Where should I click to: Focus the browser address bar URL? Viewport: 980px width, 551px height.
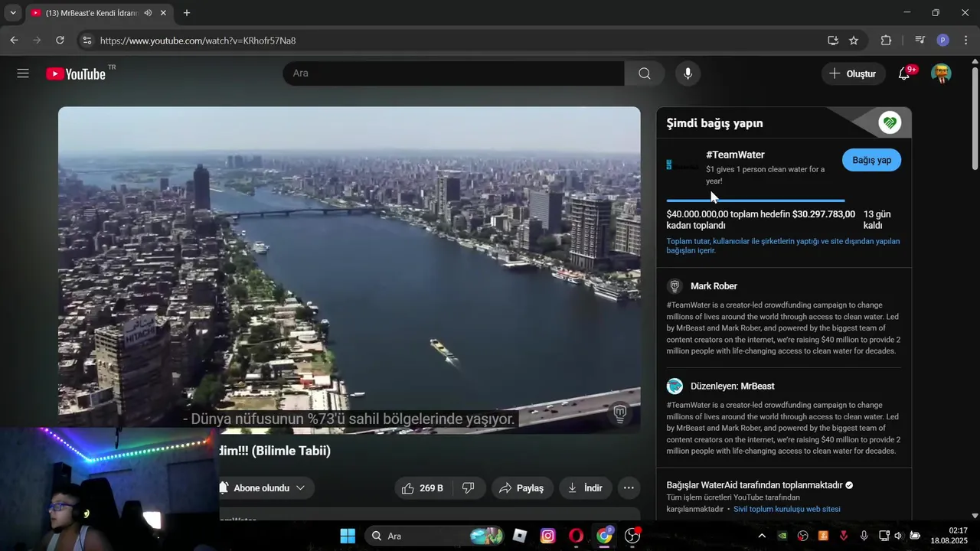pos(198,41)
